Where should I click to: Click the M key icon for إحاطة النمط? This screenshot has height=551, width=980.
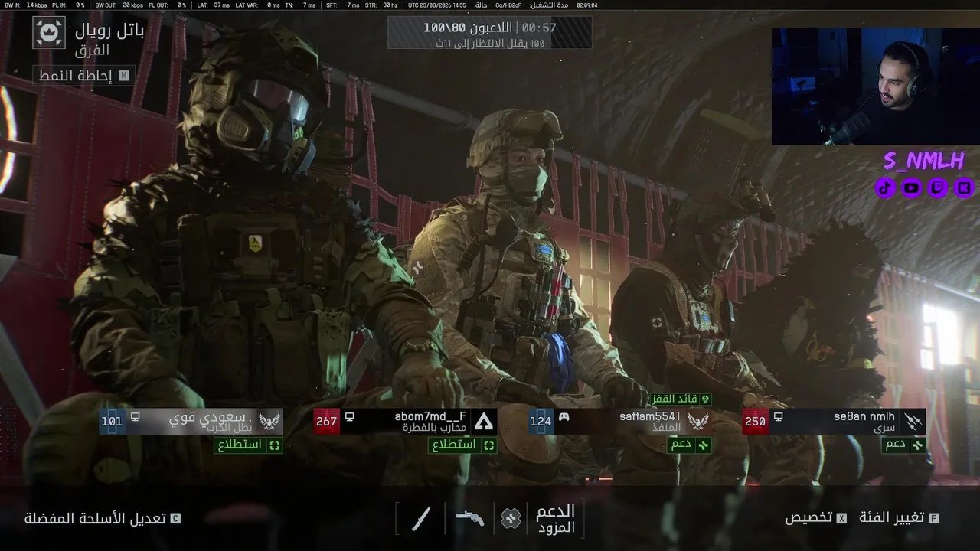123,75
